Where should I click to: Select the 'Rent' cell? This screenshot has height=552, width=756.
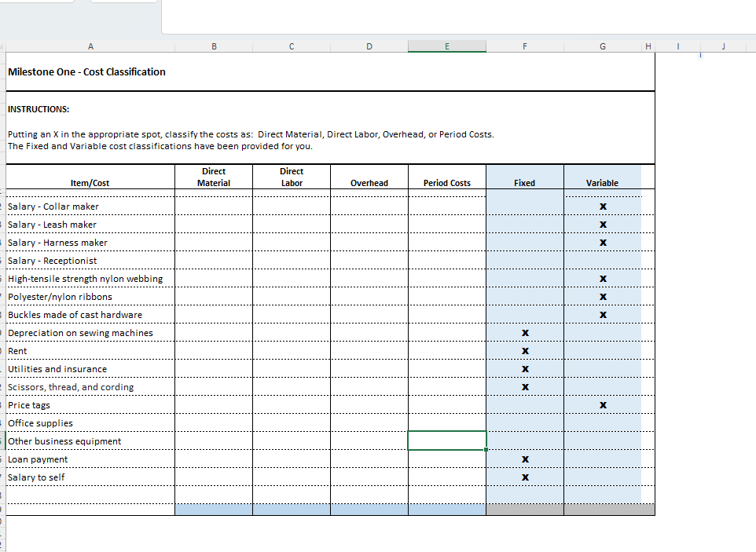click(x=90, y=351)
